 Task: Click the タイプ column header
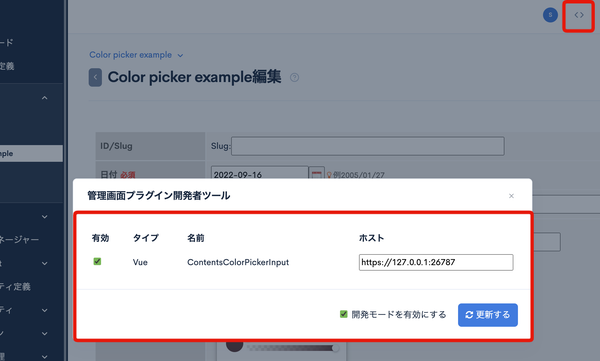click(146, 238)
